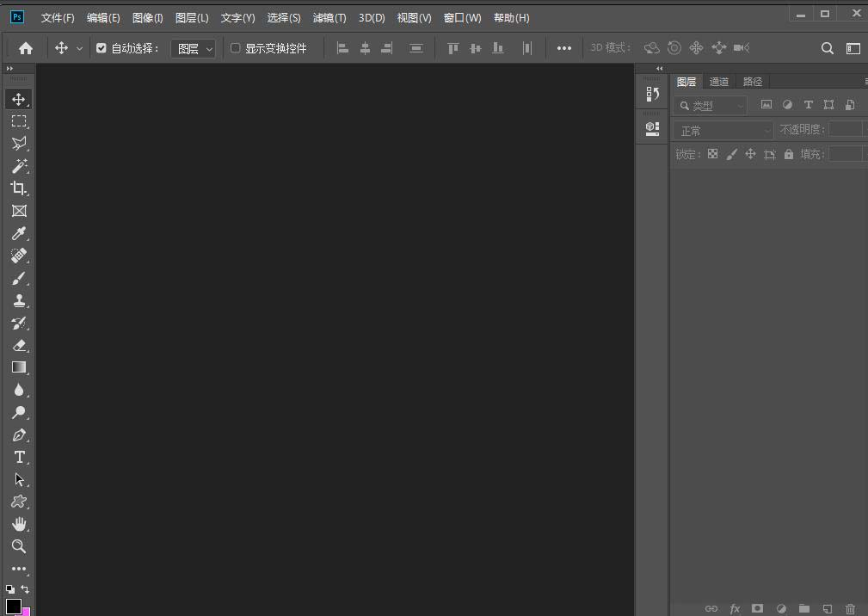868x616 pixels.
Task: Click align bottom edges icon
Action: point(498,48)
